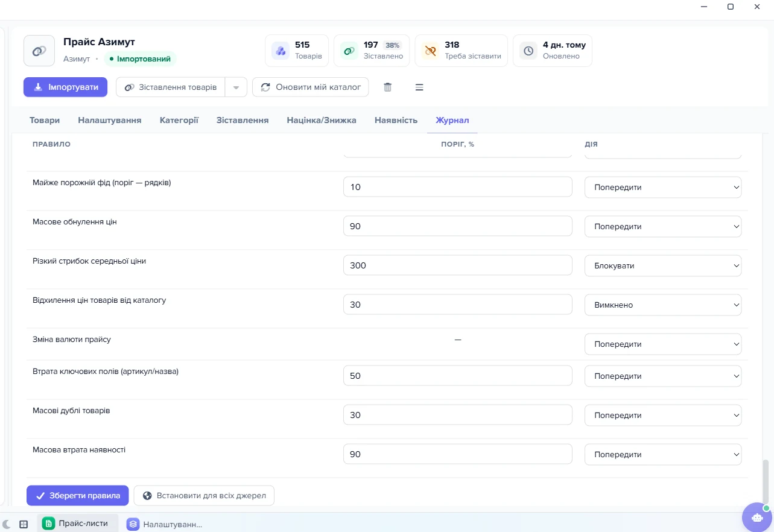Open action dropdown for Масова втрата наявності

(663, 454)
